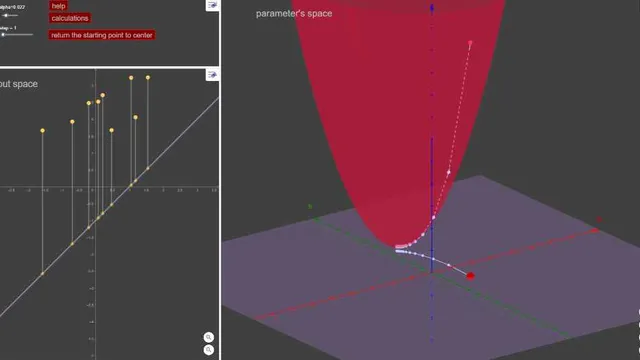Screen dimensions: 640x360
Task: Select the red starting point in parameter's space
Action: (x=470, y=276)
